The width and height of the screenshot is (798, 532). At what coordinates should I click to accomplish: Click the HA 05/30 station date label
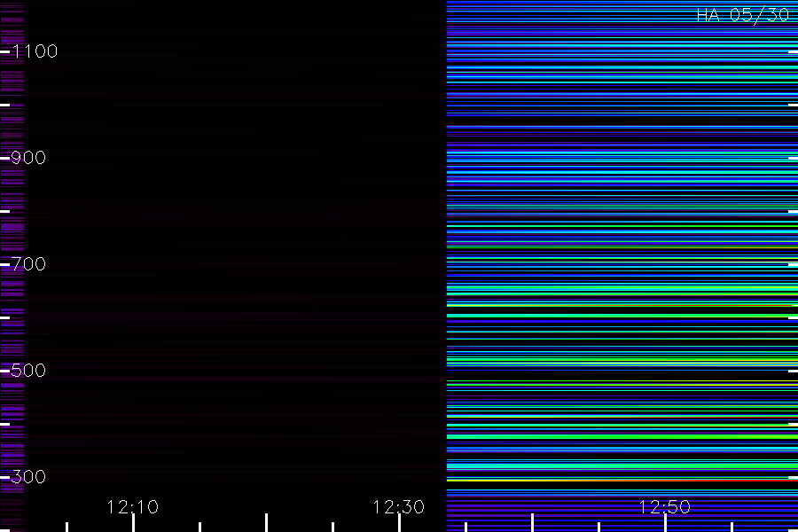[x=742, y=15]
